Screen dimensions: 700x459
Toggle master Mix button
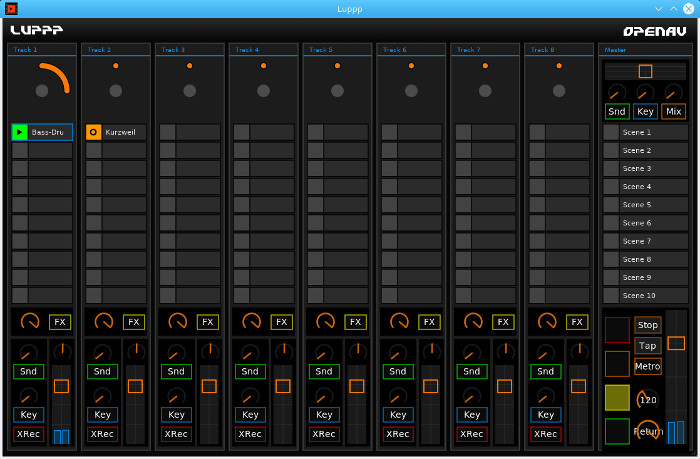pos(673,112)
